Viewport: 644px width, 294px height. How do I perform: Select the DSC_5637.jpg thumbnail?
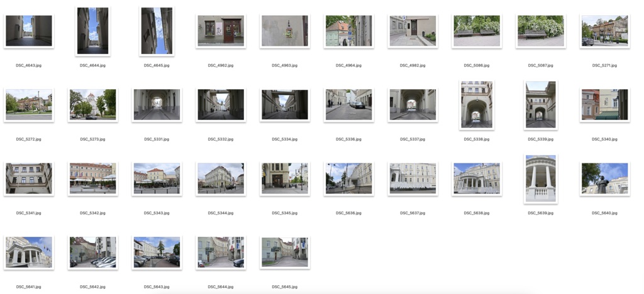(413, 178)
